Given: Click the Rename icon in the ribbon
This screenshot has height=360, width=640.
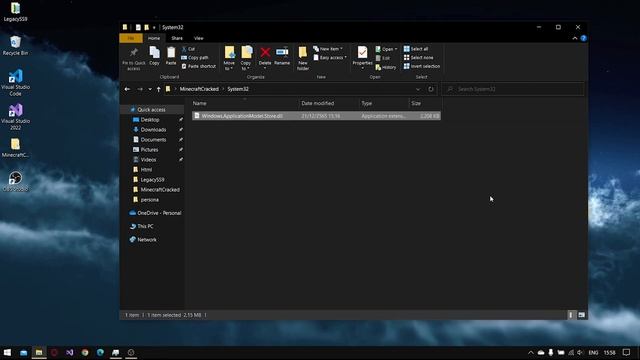Looking at the screenshot, I should click(x=282, y=56).
